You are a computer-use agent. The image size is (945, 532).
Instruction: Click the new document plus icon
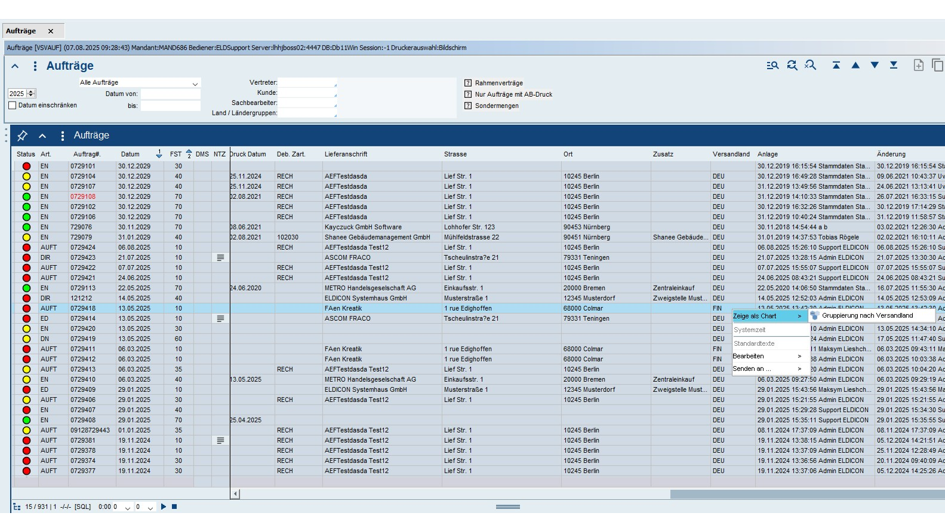point(918,66)
